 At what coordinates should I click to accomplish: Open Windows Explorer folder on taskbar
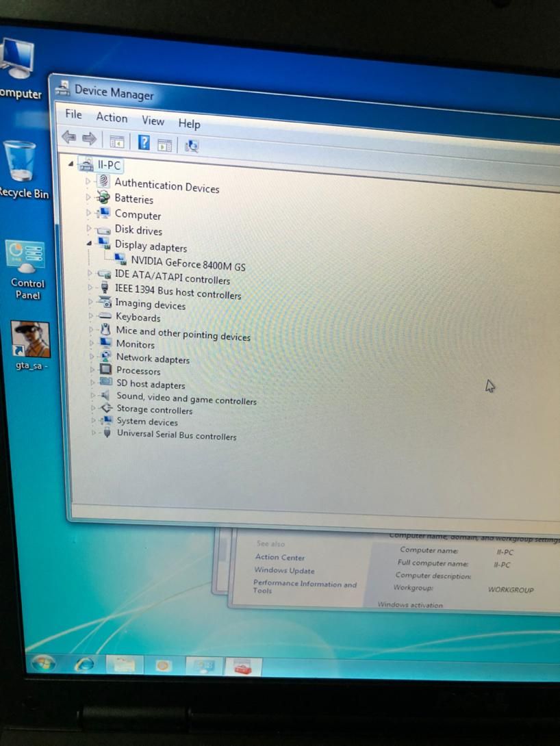pyautogui.click(x=124, y=664)
